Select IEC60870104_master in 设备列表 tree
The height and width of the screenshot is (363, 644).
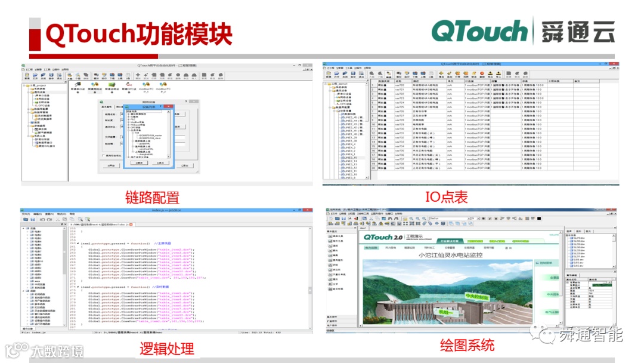150,136
